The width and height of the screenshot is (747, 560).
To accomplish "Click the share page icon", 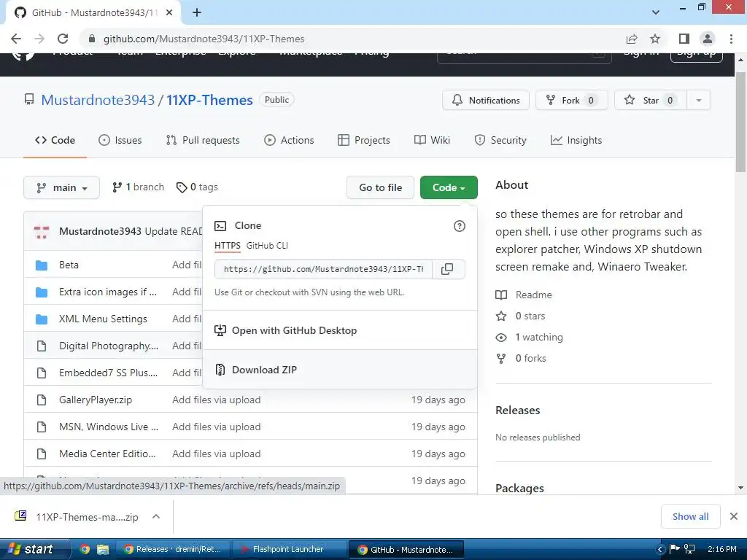I will click(x=632, y=39).
